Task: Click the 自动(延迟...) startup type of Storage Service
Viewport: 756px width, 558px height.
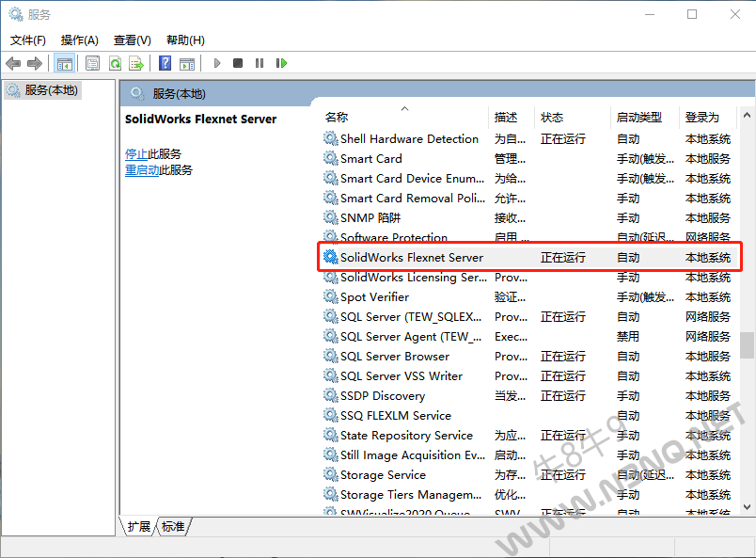Action: pos(646,475)
